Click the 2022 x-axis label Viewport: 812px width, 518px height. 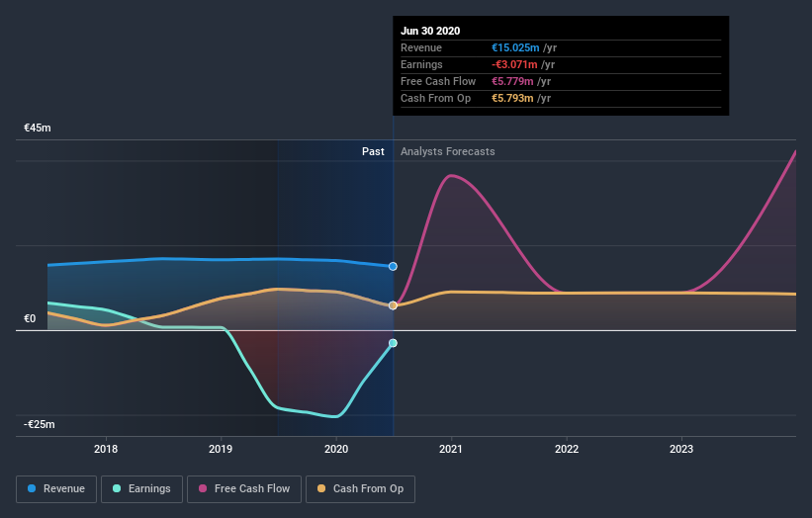[567, 449]
